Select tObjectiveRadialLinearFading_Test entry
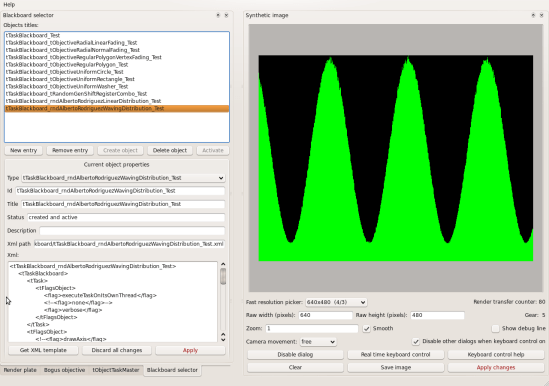Image resolution: width=549 pixels, height=386 pixels. click(x=117, y=43)
